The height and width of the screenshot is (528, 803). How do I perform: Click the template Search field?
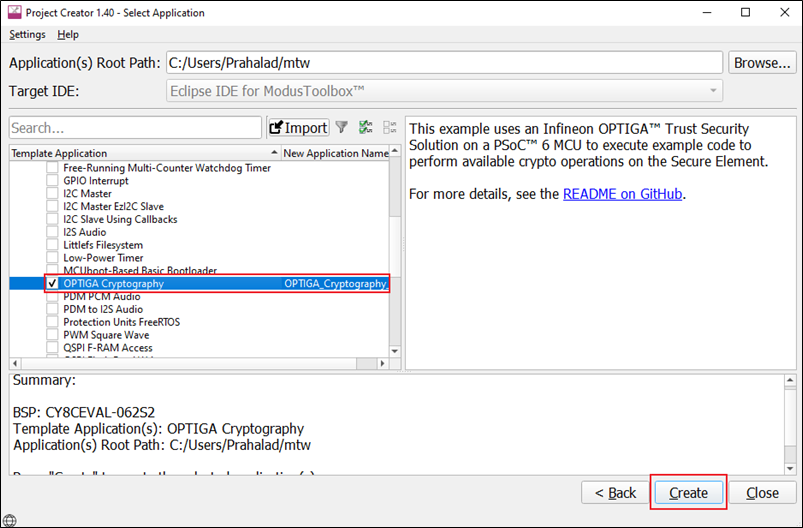[135, 128]
